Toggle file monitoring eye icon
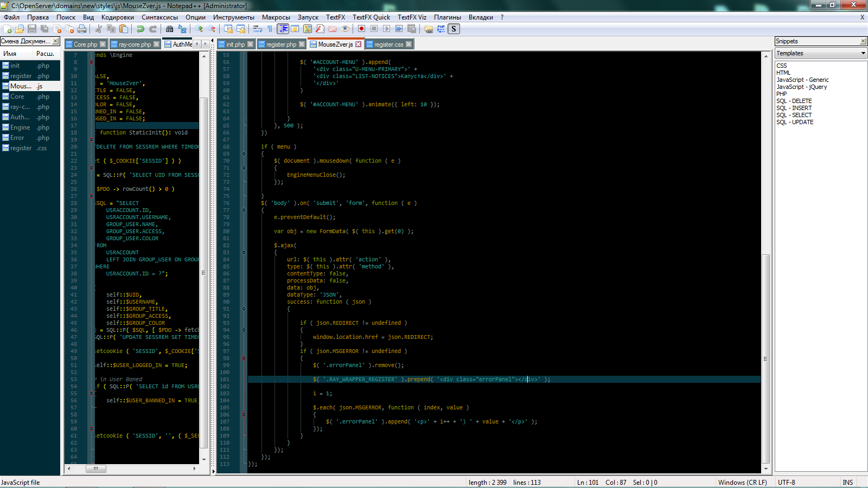The image size is (868, 488). coord(345,29)
